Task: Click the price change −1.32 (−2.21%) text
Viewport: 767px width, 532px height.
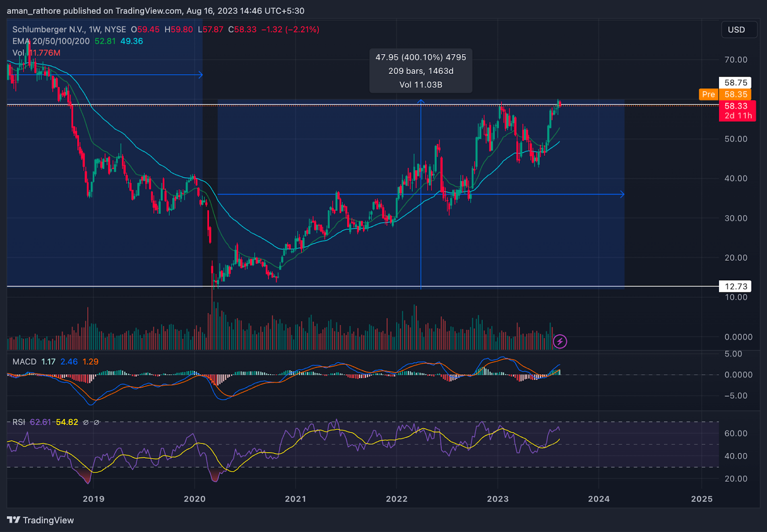Action: pyautogui.click(x=291, y=29)
